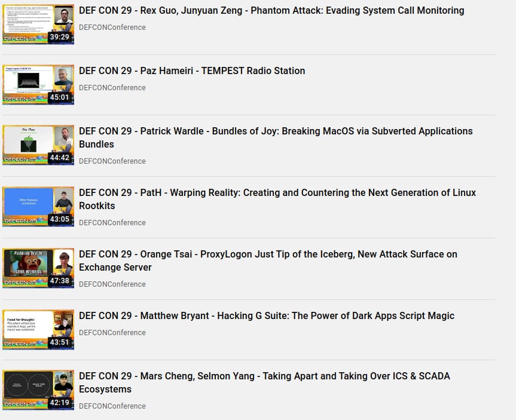
Task: Open Patrick Wardle Bundles of Joy thumbnail
Action: coord(38,145)
